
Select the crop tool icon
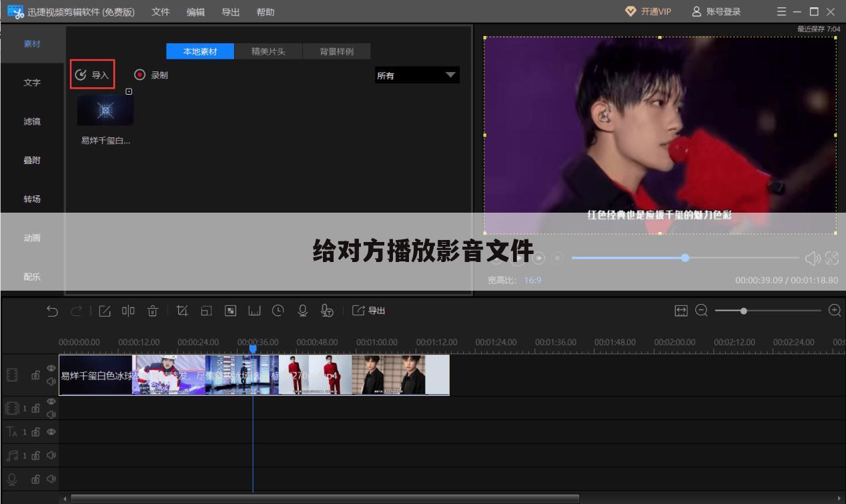(x=182, y=311)
